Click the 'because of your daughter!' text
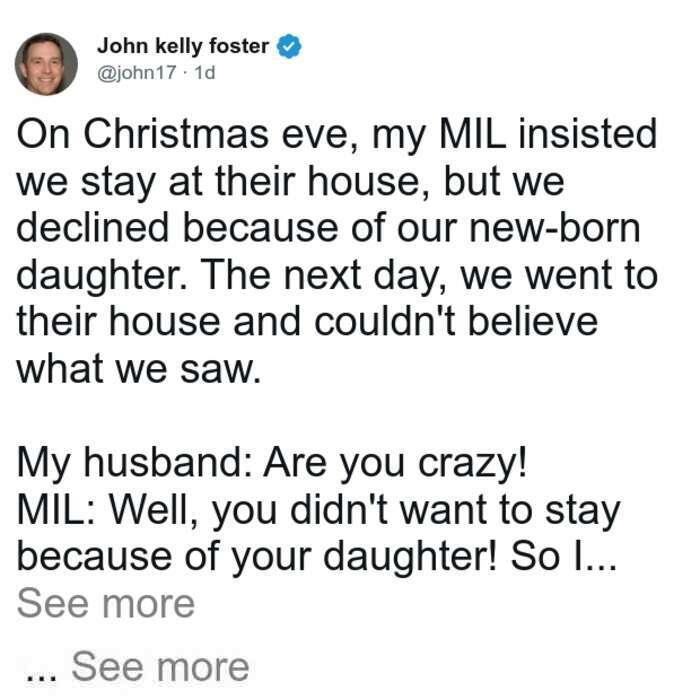 (257, 558)
